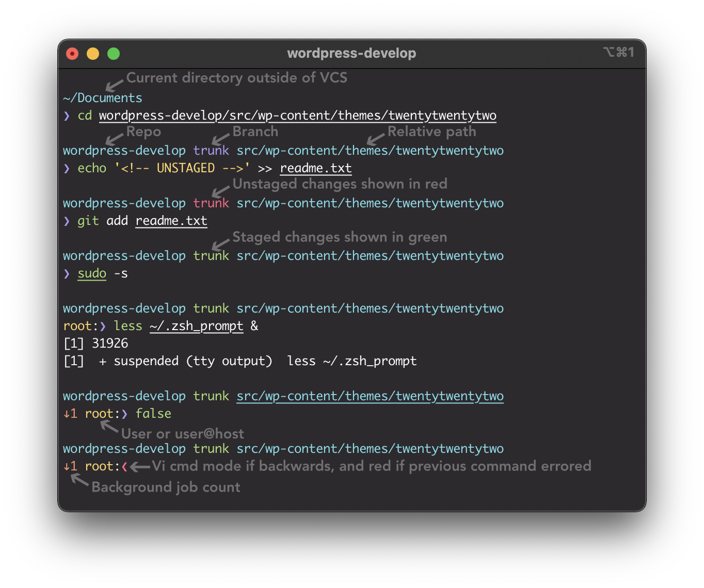Click the ~/Documents directory line
This screenshot has height=588, width=704.
(103, 98)
